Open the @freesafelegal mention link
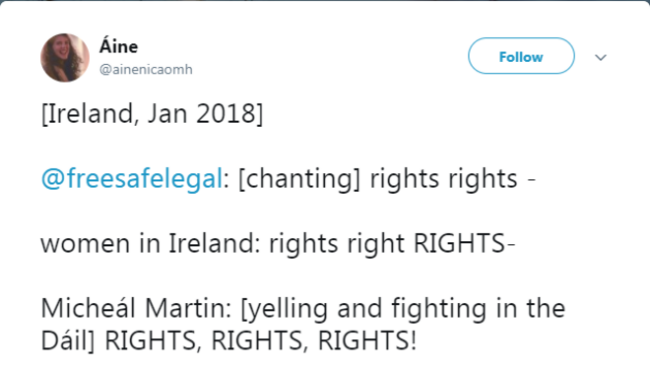 132,179
